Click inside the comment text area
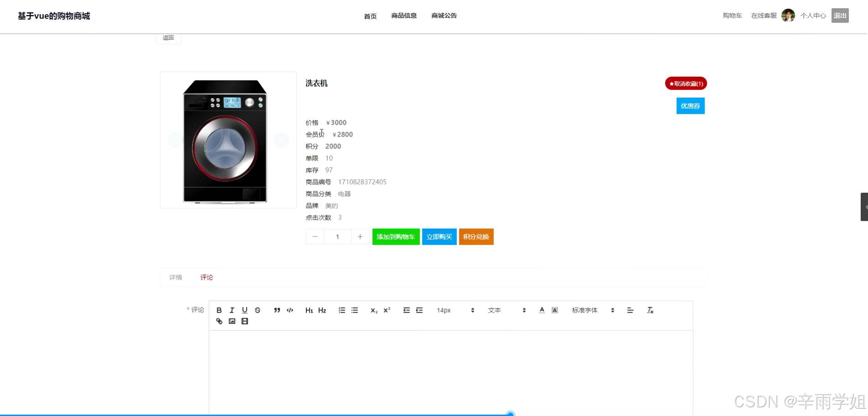Screen dimensions: 868x416 pos(451,373)
